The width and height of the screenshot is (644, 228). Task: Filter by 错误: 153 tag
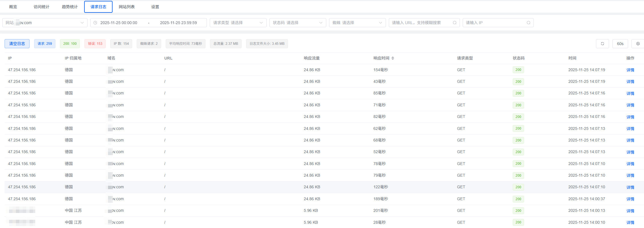click(x=95, y=44)
